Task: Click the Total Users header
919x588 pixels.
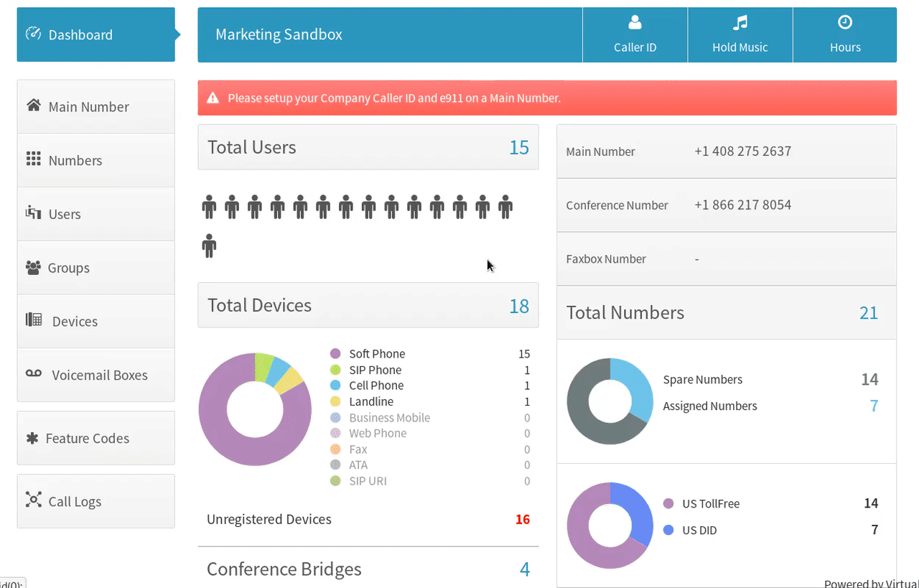Action: point(251,147)
